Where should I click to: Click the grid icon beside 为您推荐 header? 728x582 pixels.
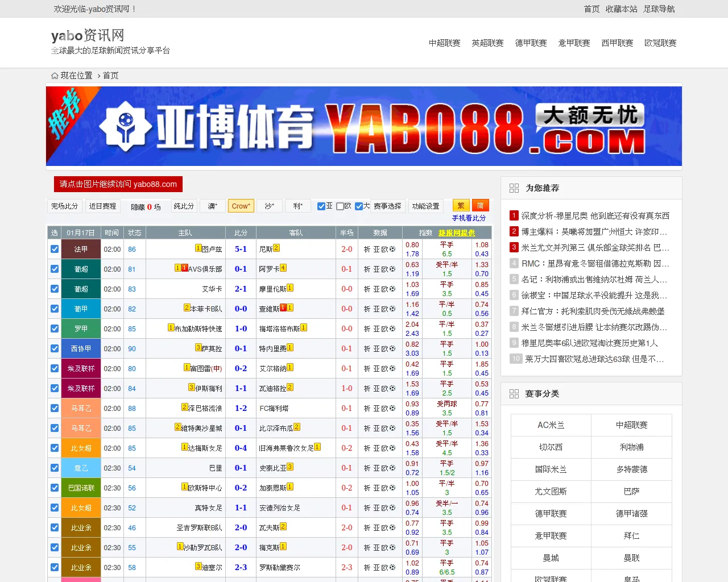[514, 188]
